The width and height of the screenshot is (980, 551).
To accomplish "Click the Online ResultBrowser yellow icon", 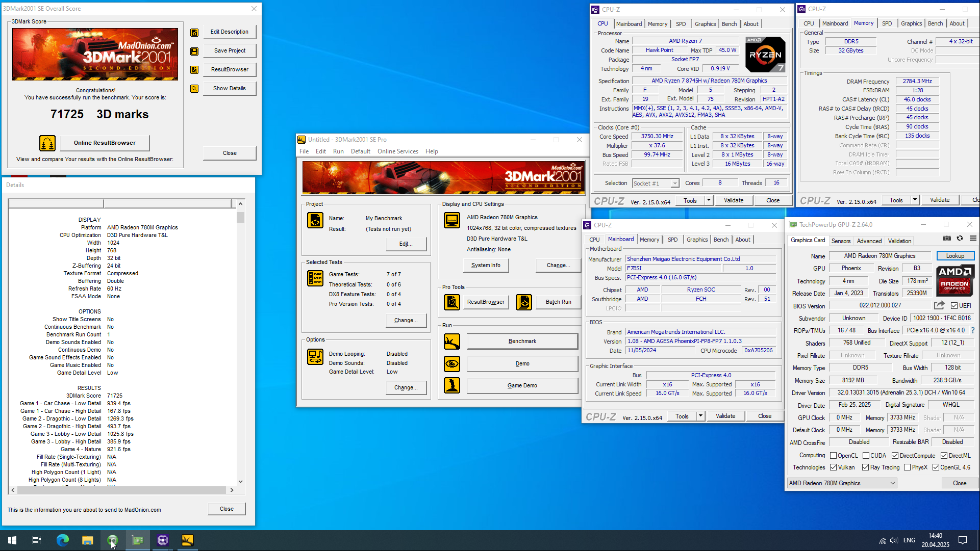I will tap(47, 143).
